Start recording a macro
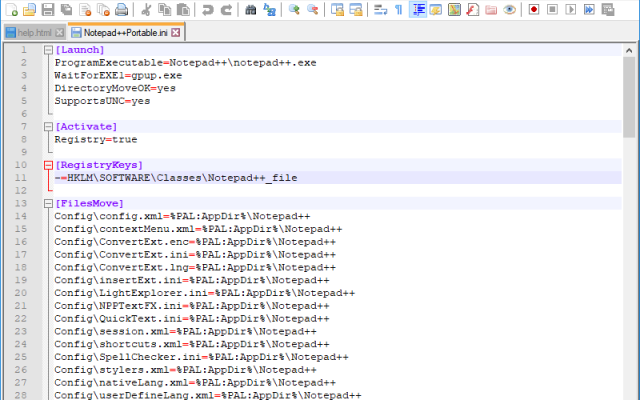 534,9
